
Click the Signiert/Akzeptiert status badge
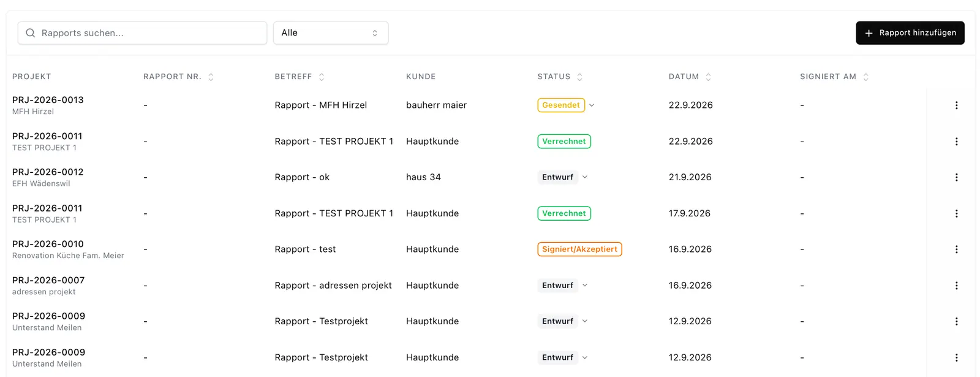point(579,249)
